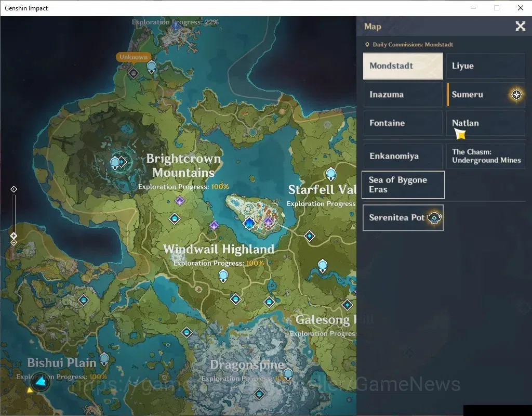
Task: Click the small yellow triangle quest marker
Action: click(x=30, y=390)
